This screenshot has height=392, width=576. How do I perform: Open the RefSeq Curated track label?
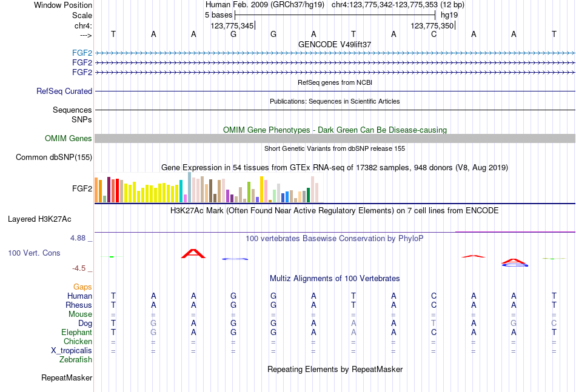tap(64, 91)
